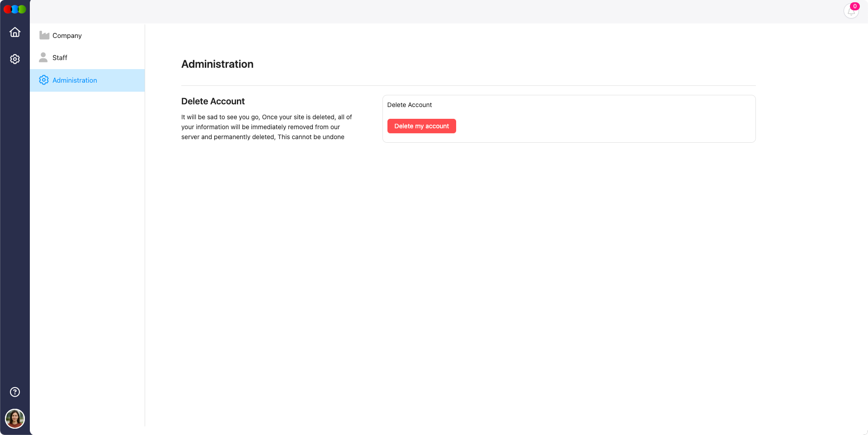This screenshot has width=868, height=435.
Task: Click the Delete Account section title
Action: [213, 101]
